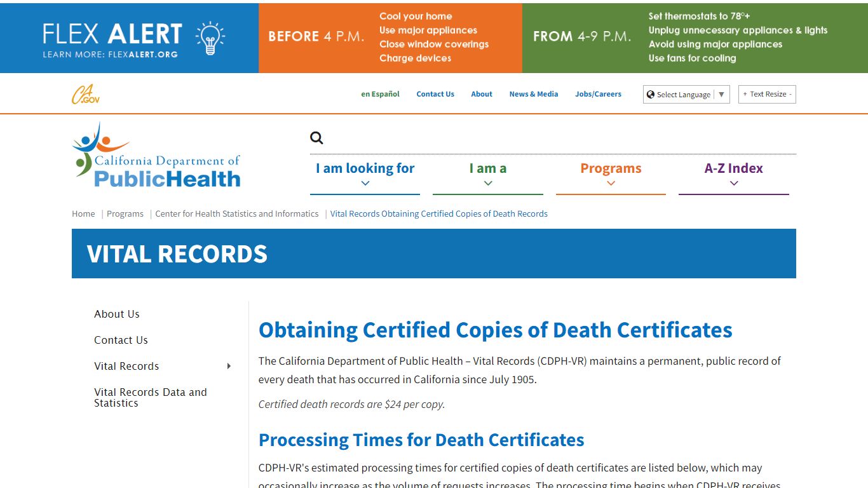Decrease text size with minus button
The height and width of the screenshot is (488, 868).
(790, 94)
